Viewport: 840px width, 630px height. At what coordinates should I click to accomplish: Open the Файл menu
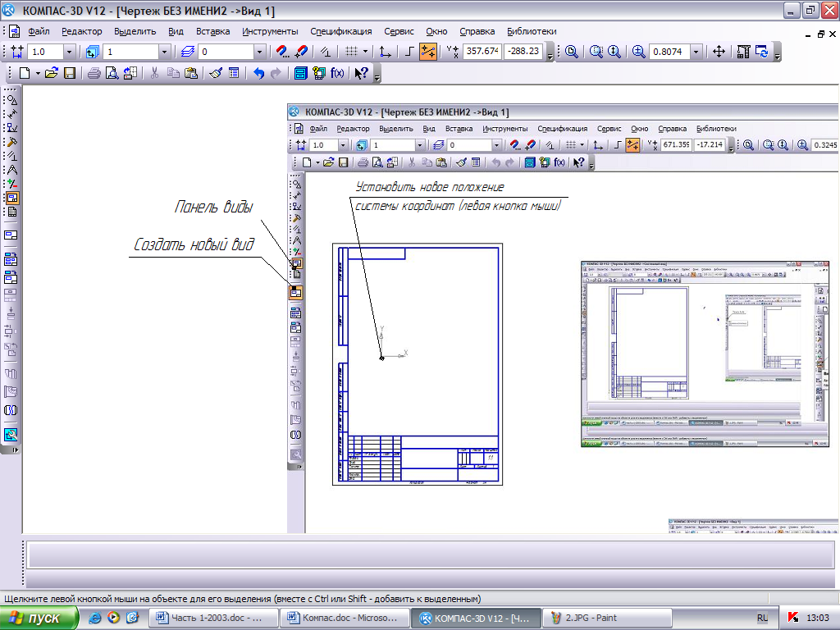coord(39,31)
